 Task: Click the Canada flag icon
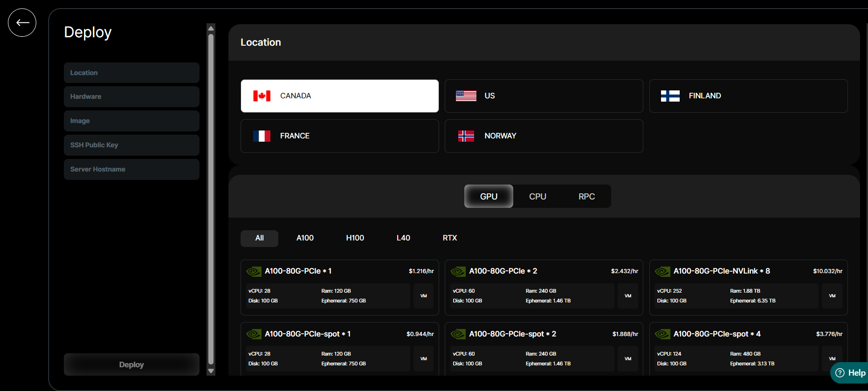[x=262, y=96]
